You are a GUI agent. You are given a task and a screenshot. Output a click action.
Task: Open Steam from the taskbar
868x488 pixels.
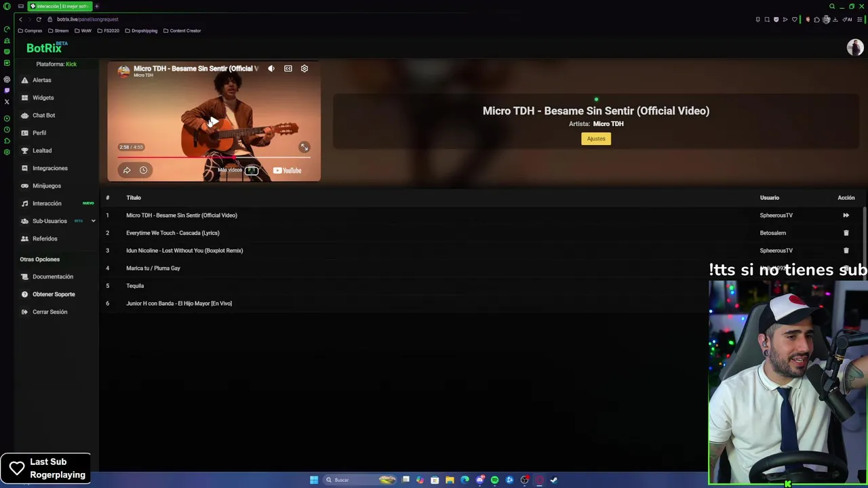pos(554,480)
